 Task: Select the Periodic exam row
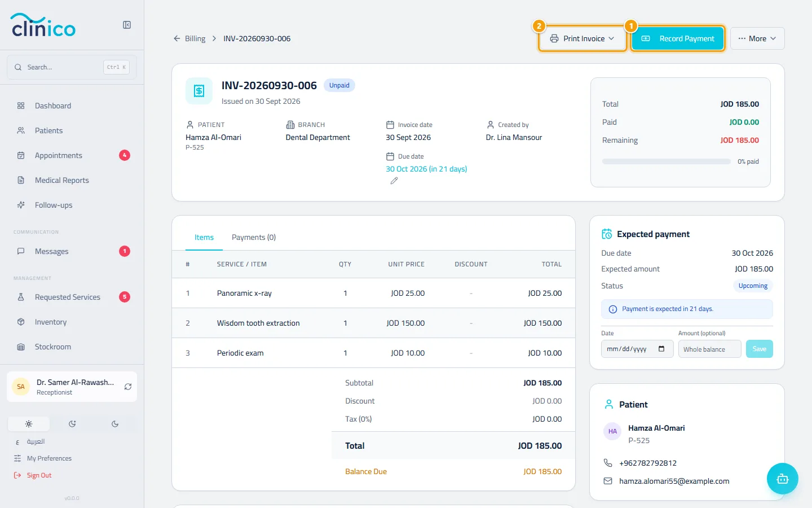click(x=373, y=353)
